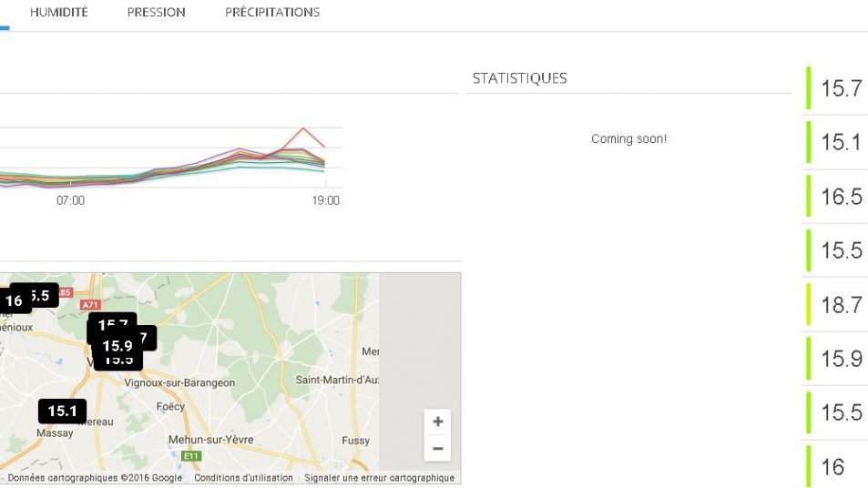
Task: Click Signaler une erreur cartographique
Action: (x=379, y=478)
